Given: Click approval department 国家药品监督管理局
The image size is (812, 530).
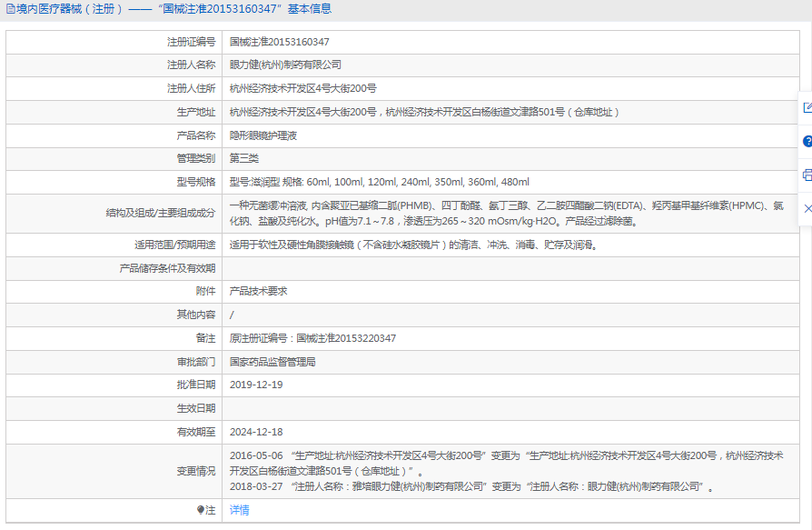Looking at the screenshot, I should pos(272,362).
